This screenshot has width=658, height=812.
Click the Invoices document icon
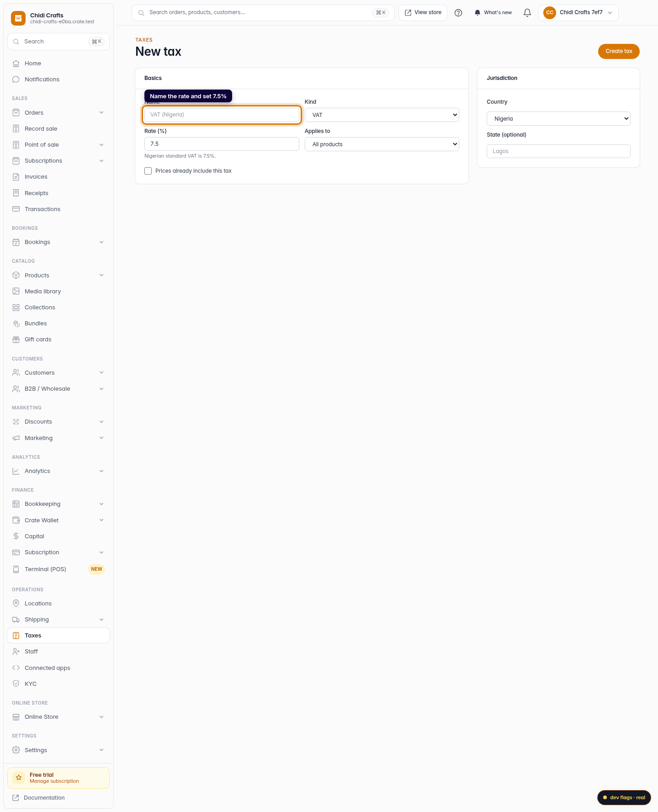click(x=16, y=177)
